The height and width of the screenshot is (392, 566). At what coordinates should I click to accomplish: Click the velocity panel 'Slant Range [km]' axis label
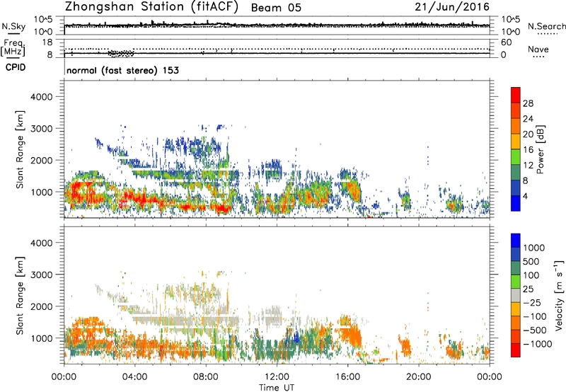click(20, 295)
